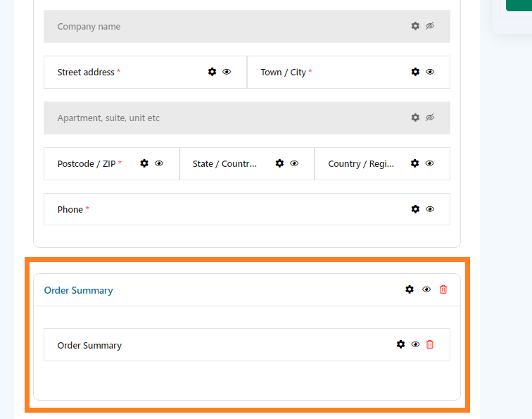Hide the Street address field
The width and height of the screenshot is (532, 419).
pos(227,72)
